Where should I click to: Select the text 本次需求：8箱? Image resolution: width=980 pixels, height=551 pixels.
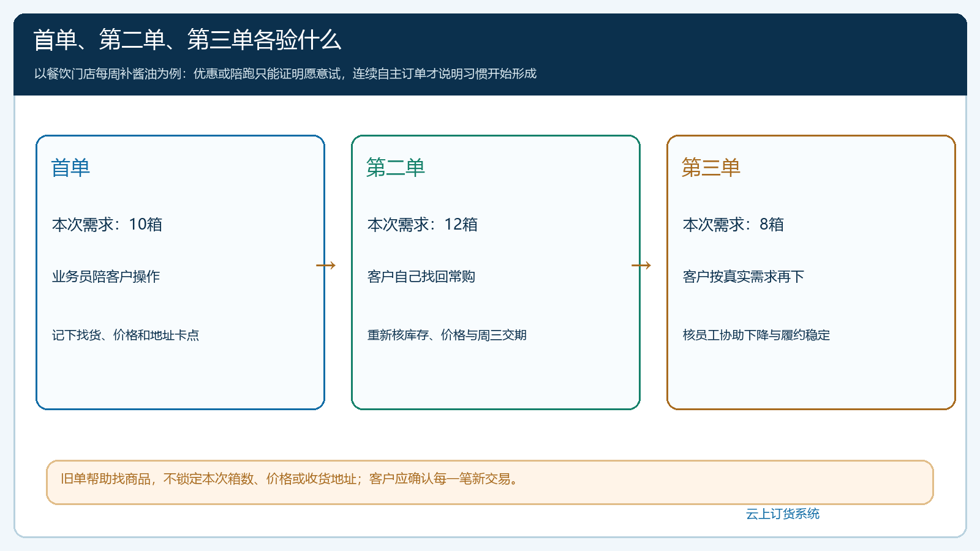pos(734,225)
